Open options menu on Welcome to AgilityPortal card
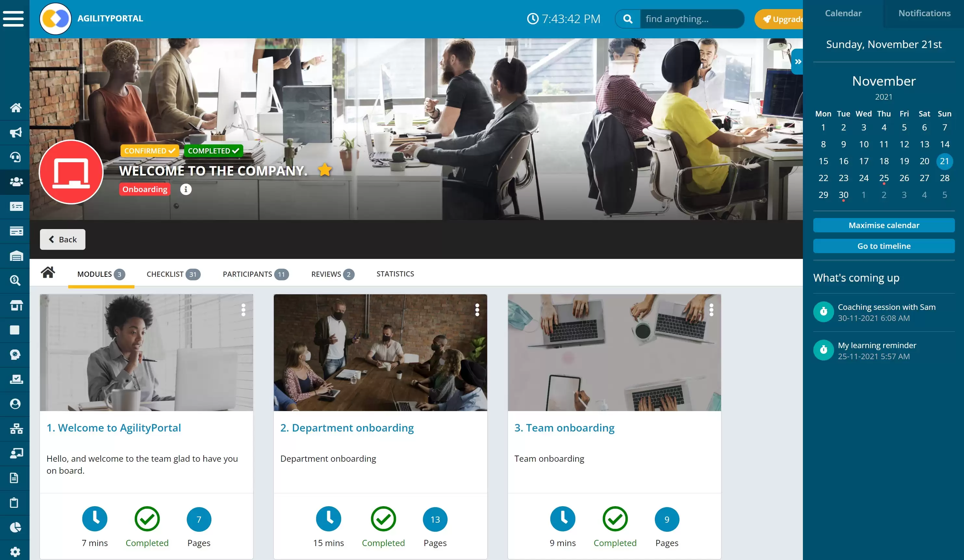Screen dimensions: 964x560 pyautogui.click(x=243, y=310)
